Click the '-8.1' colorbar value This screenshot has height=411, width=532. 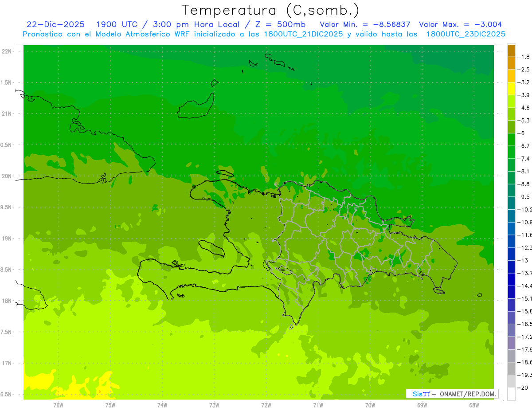524,171
